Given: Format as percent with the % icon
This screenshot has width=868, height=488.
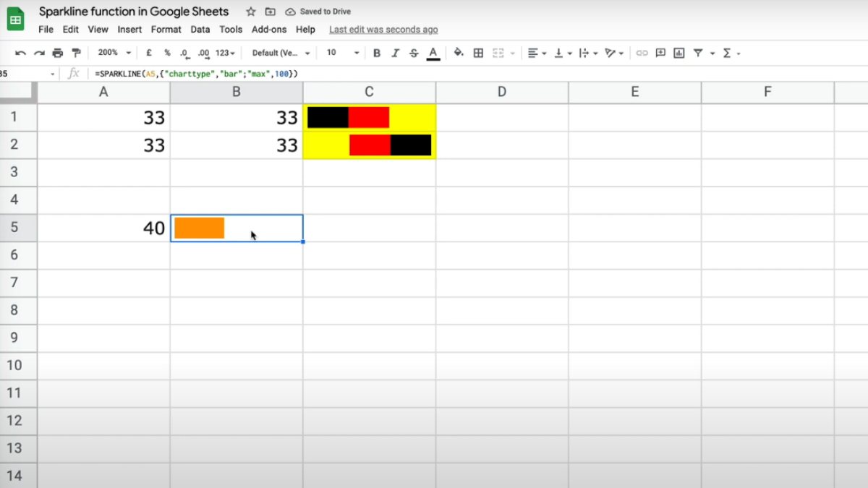Looking at the screenshot, I should [x=167, y=53].
